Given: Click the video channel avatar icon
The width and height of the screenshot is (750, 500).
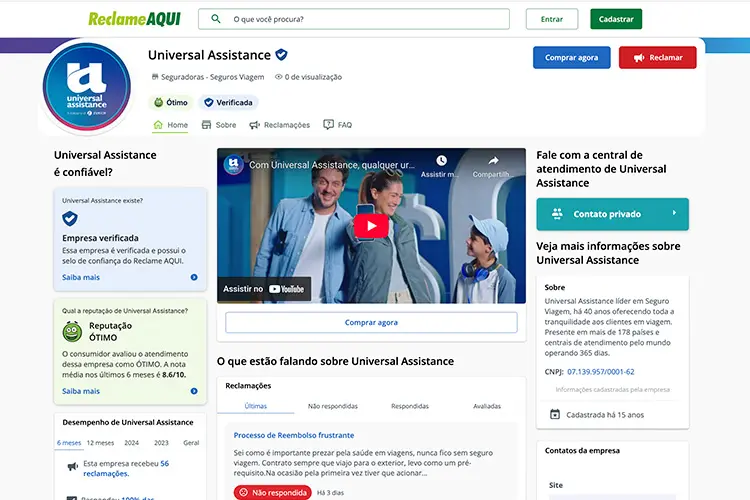Looking at the screenshot, I should click(x=233, y=165).
